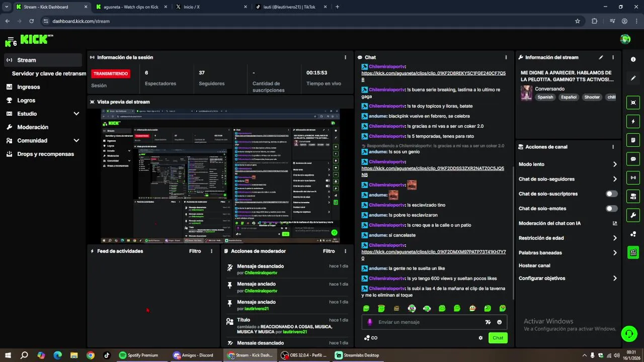
Task: Toggle the document panel icon in the right sidebar
Action: pos(633,140)
